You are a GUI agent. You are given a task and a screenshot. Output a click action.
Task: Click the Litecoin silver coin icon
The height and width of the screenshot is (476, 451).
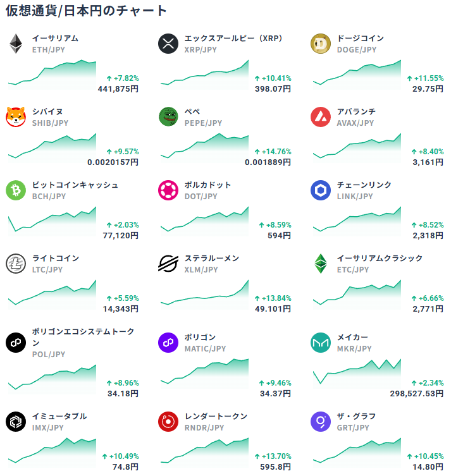click(16, 264)
